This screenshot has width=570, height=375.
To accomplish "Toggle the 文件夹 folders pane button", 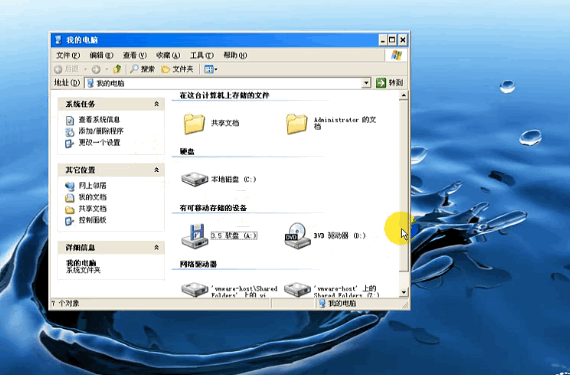I will (x=177, y=69).
